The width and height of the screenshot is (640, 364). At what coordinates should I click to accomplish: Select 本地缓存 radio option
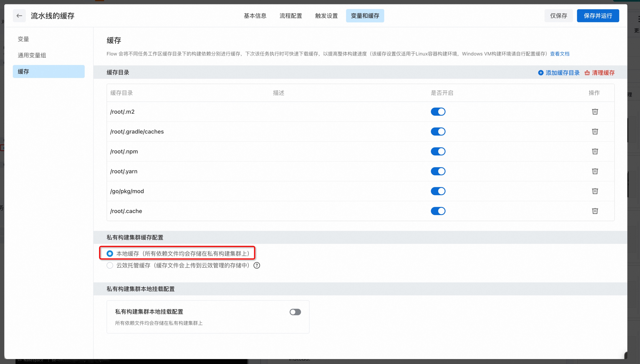(109, 254)
